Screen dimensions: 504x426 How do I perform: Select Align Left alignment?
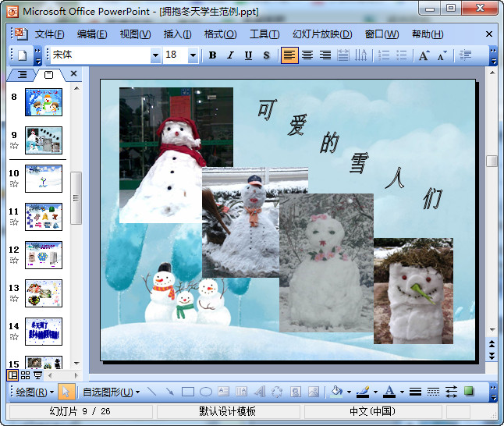[x=289, y=55]
